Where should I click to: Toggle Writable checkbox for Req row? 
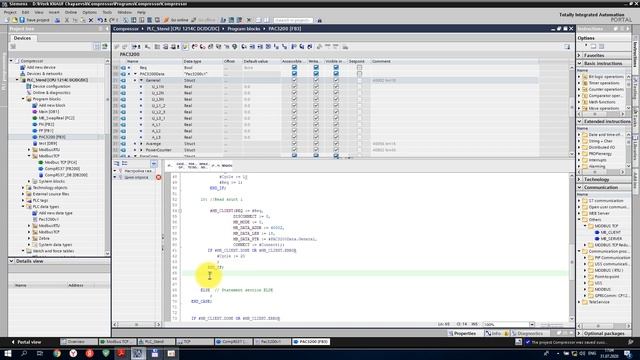[x=316, y=67]
